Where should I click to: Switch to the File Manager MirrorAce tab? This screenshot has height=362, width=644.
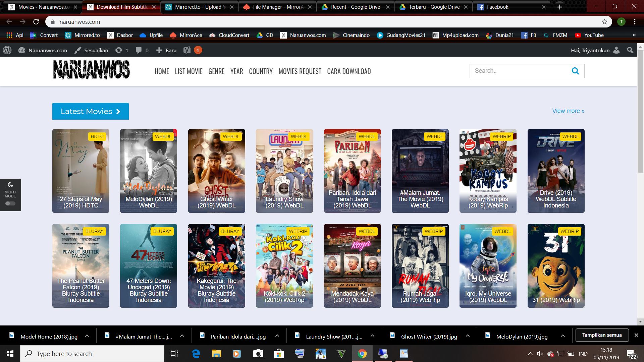click(x=278, y=7)
